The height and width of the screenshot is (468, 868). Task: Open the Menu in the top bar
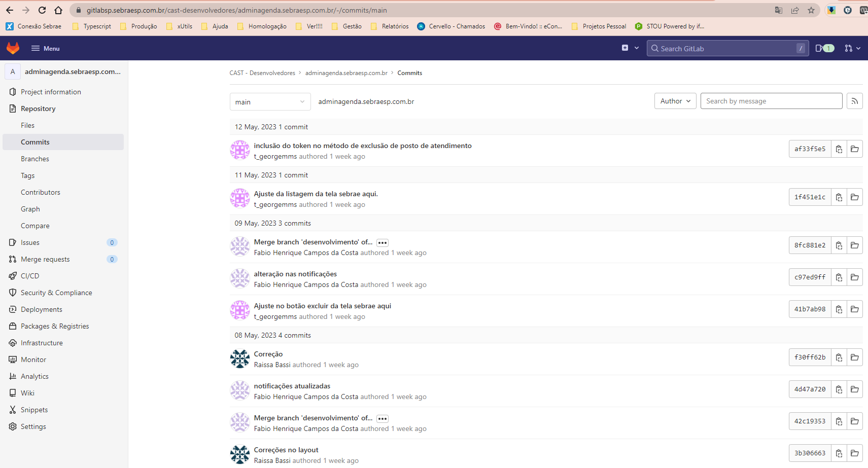coord(46,48)
